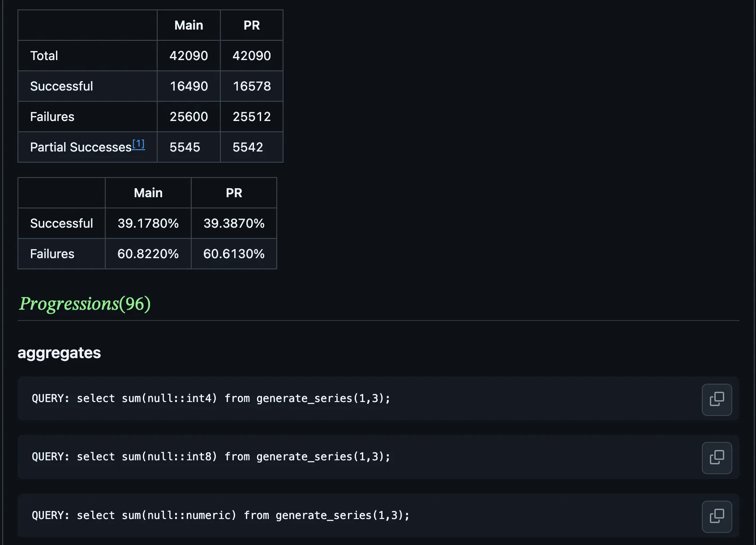Select the sum(null::int8) query code block
This screenshot has width=756, height=545.
(210, 457)
